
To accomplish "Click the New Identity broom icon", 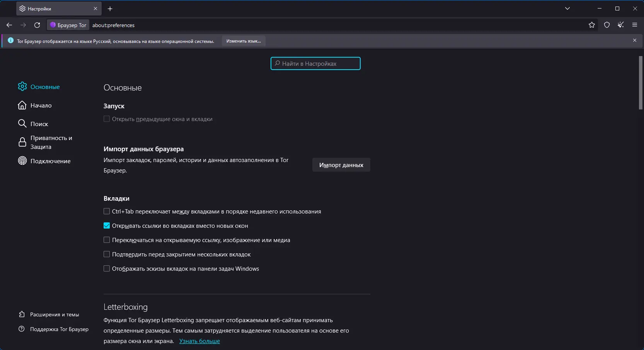I will coord(621,25).
